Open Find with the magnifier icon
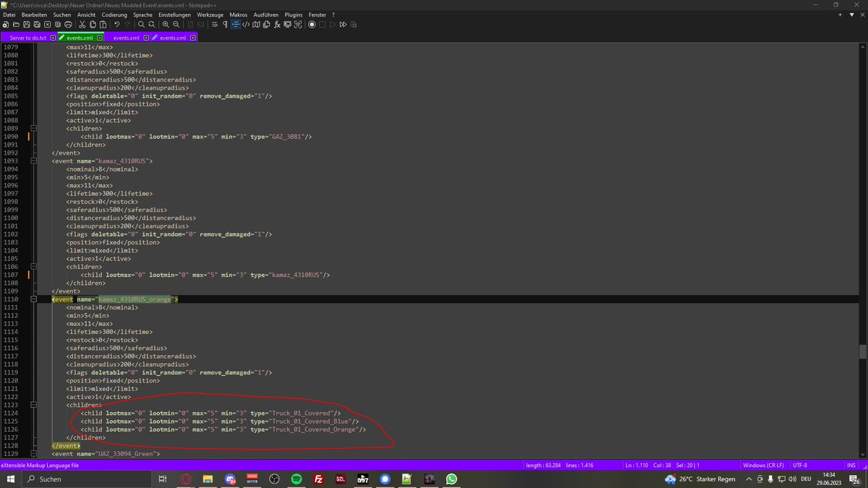 tap(142, 25)
